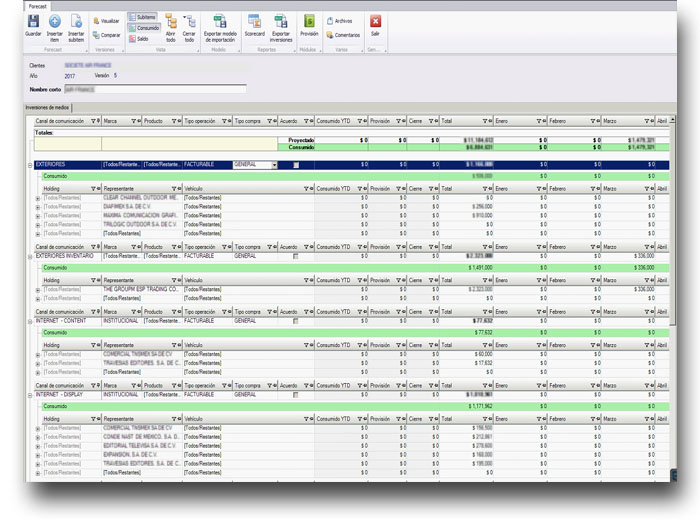Click Abrir todo tree icon

170,23
